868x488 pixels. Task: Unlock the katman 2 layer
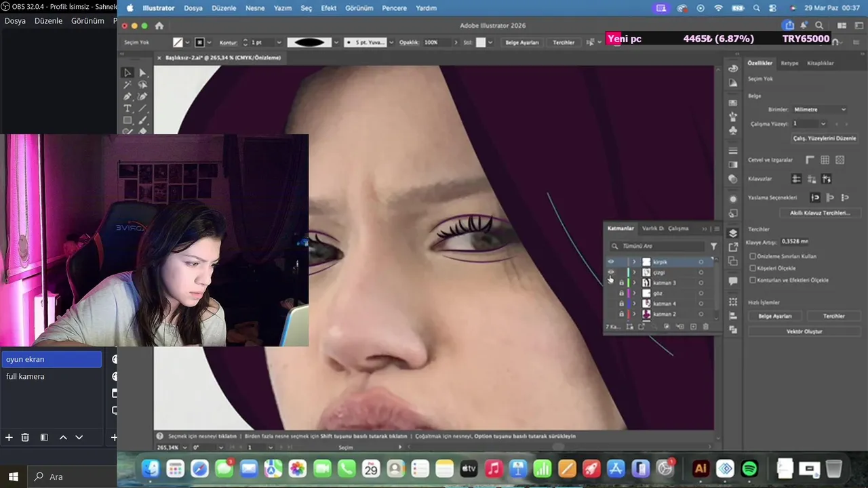click(x=621, y=314)
